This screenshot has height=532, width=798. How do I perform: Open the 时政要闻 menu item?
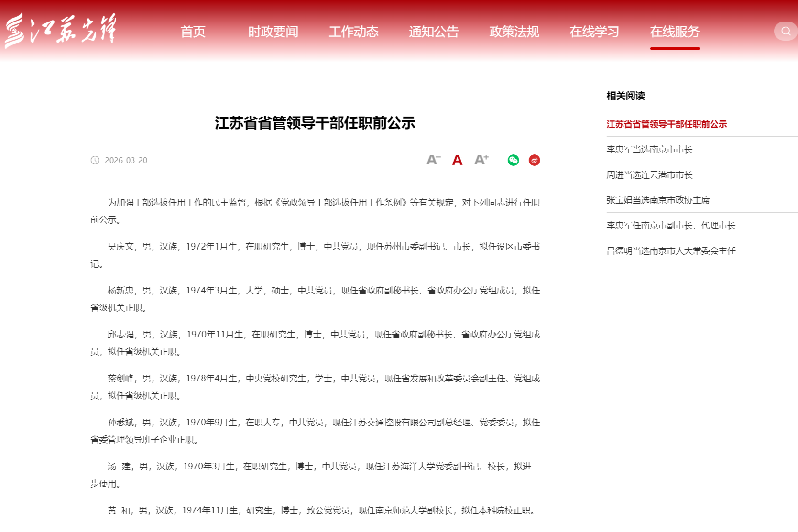click(273, 32)
